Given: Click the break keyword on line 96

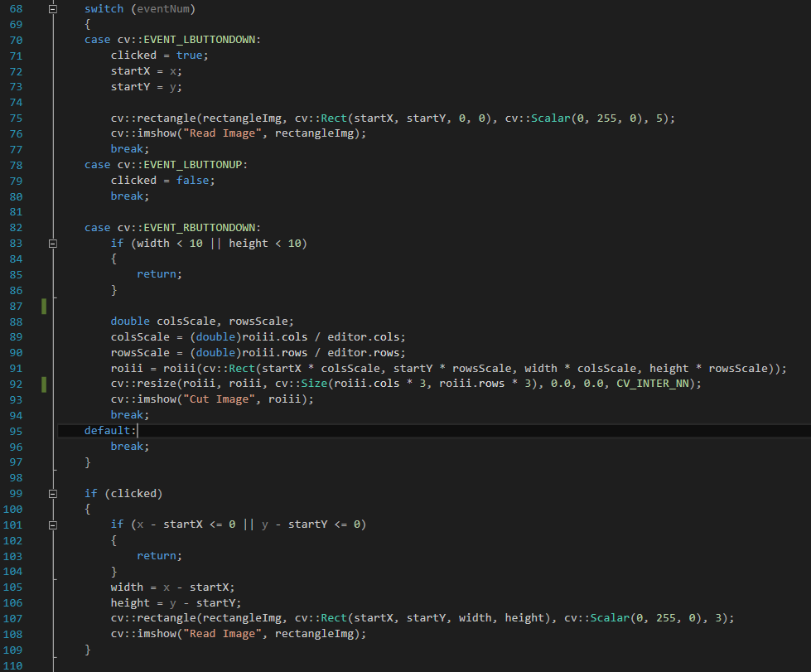Looking at the screenshot, I should click(127, 447).
